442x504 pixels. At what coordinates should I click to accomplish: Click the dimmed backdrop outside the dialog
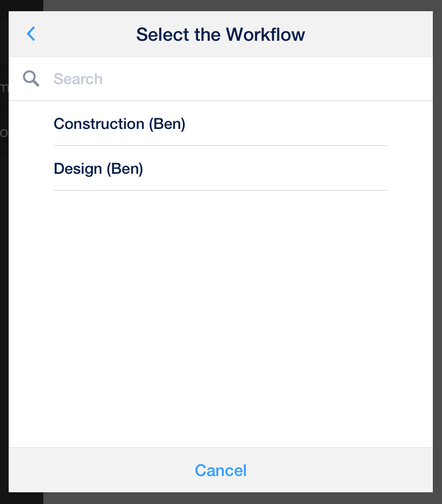click(x=437, y=255)
